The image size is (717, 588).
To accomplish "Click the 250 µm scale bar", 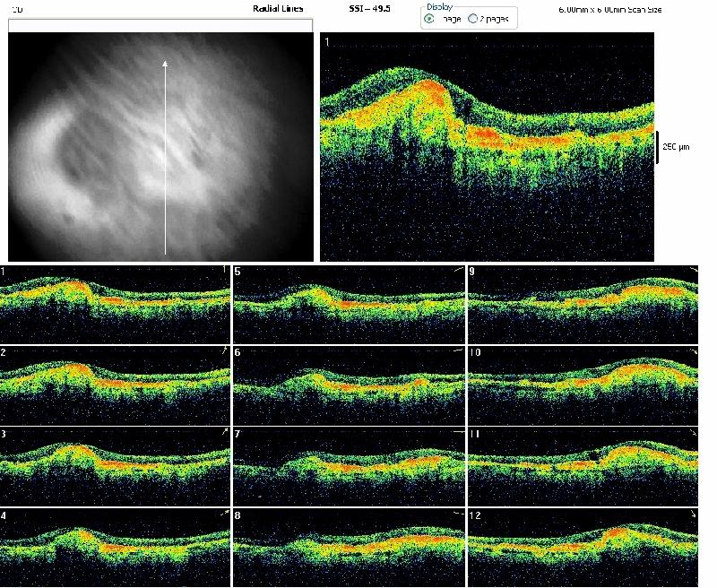I will pyautogui.click(x=659, y=146).
